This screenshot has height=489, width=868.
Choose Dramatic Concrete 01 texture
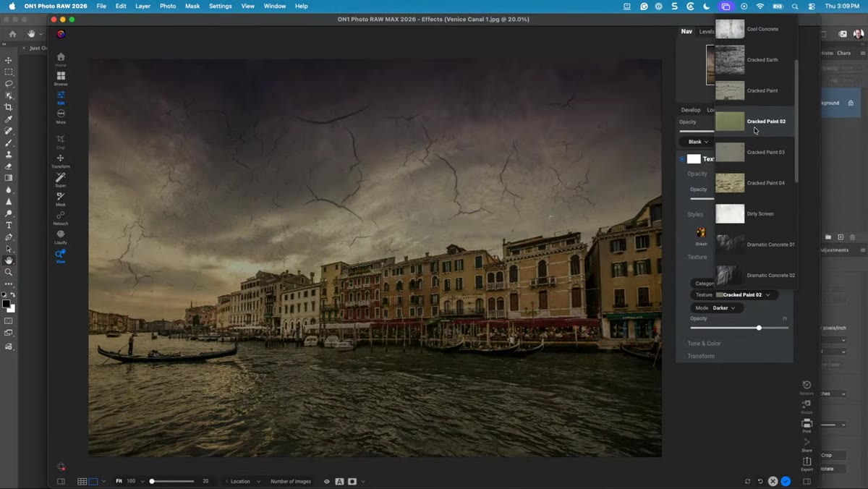[754, 244]
